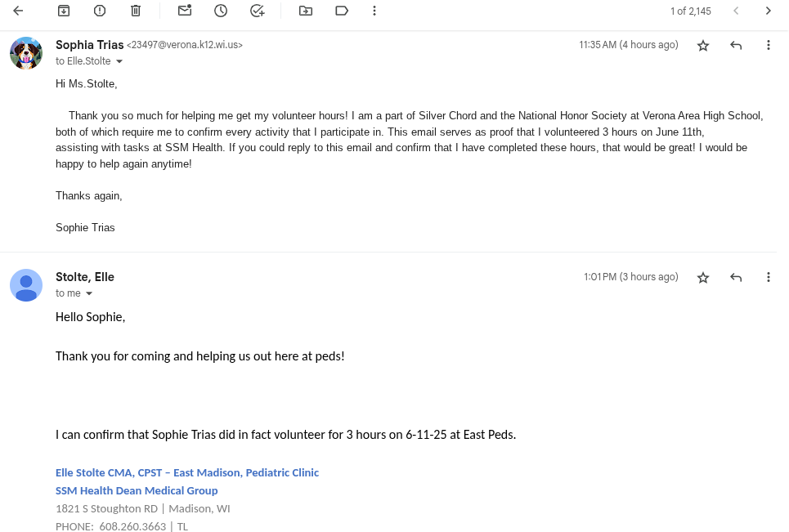Delete this email conversation

(x=136, y=11)
